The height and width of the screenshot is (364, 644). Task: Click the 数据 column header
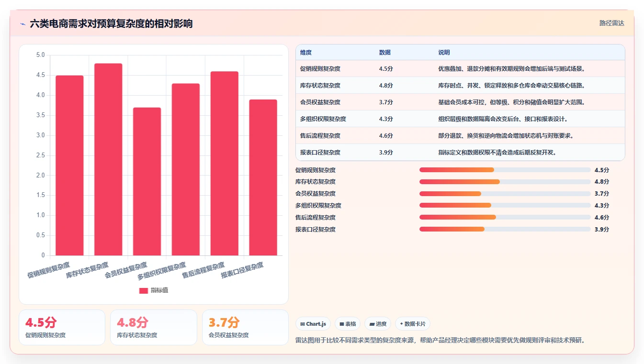[x=385, y=53]
